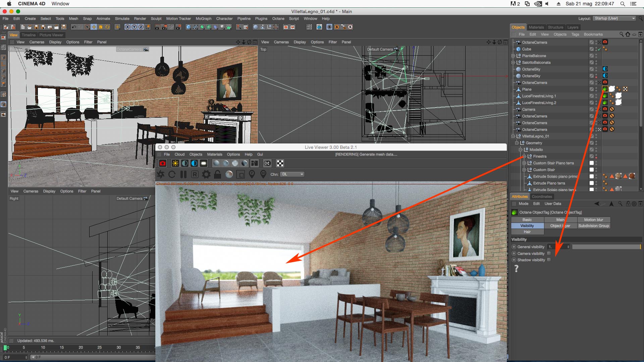Enable the Shadow visibility checkbox

[x=549, y=260]
